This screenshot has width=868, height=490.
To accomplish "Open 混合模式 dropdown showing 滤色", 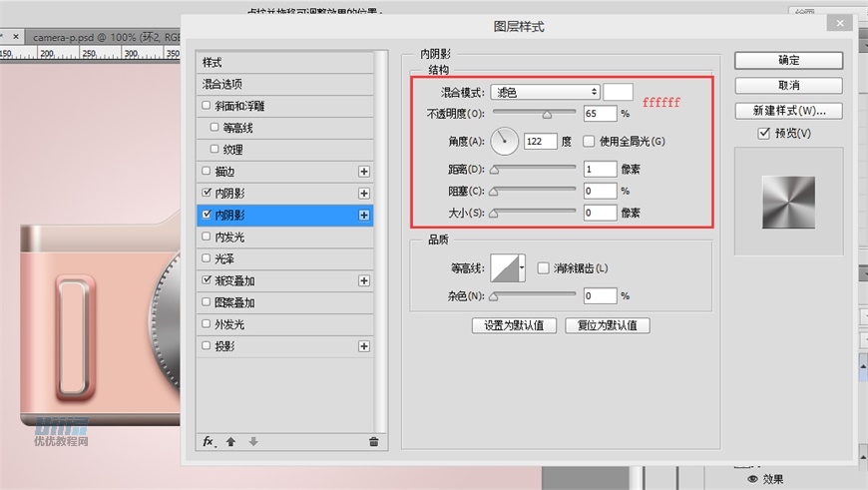I will [x=546, y=92].
